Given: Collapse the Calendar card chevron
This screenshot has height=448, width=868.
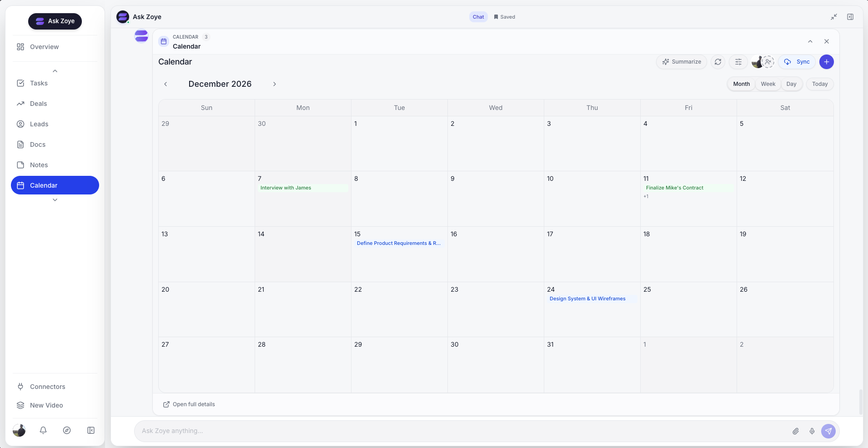Looking at the screenshot, I should 810,41.
